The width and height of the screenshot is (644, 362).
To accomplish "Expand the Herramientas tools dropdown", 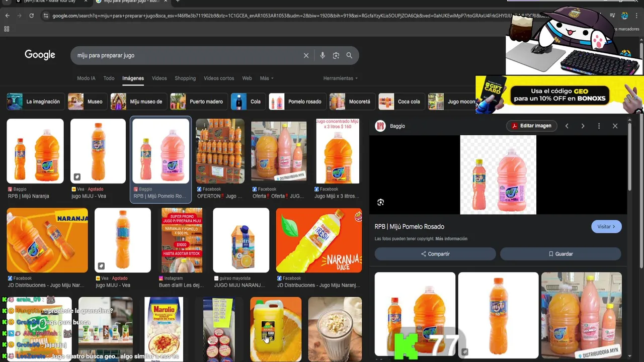I will pyautogui.click(x=341, y=78).
